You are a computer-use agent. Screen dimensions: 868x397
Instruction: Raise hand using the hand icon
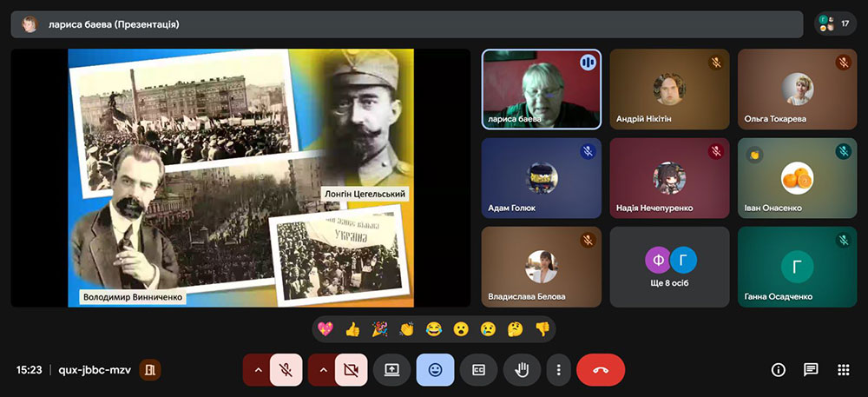click(x=522, y=369)
